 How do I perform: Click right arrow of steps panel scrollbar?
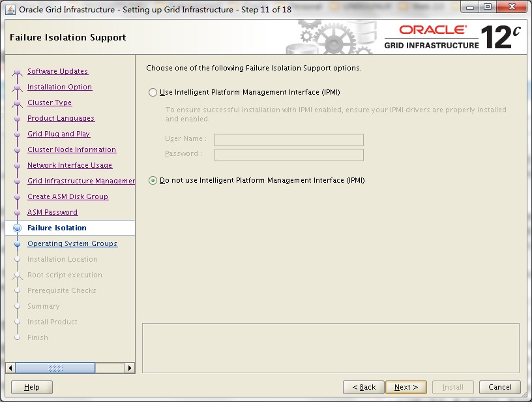pos(129,367)
